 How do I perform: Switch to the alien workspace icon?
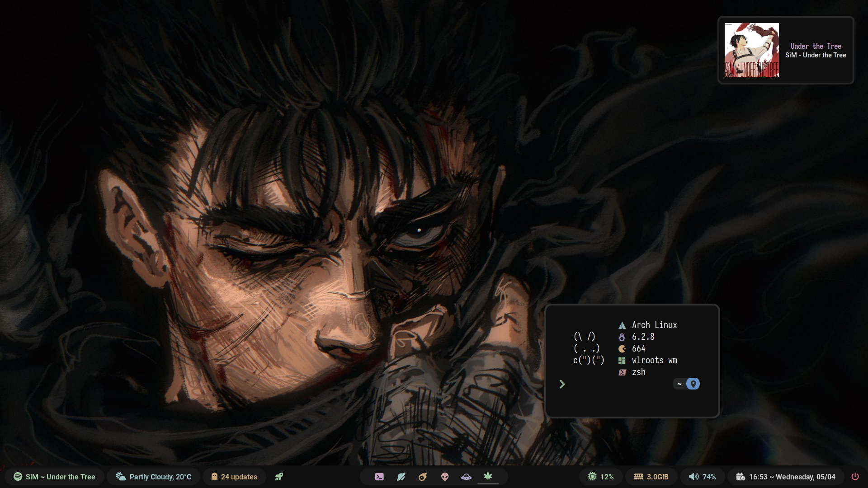445,477
